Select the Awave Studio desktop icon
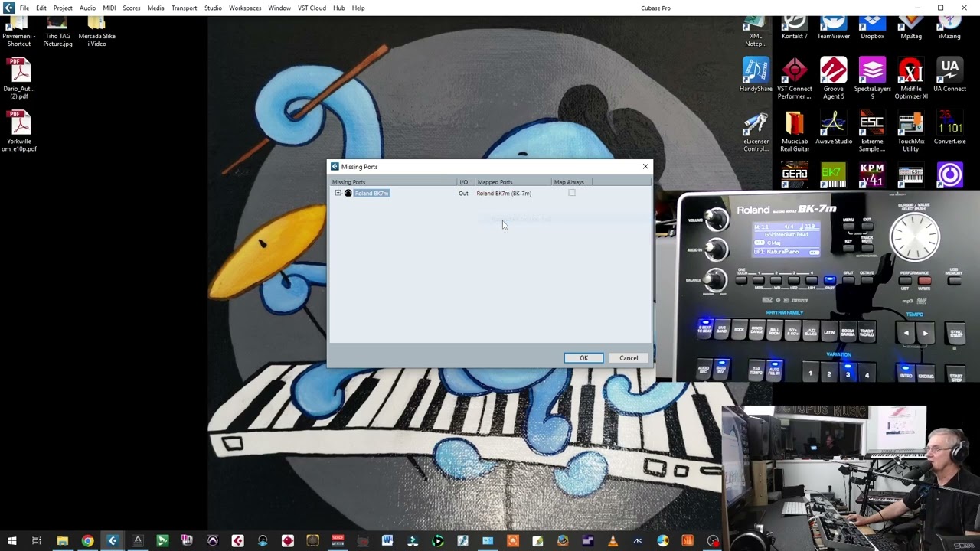The height and width of the screenshot is (551, 980). click(x=833, y=128)
